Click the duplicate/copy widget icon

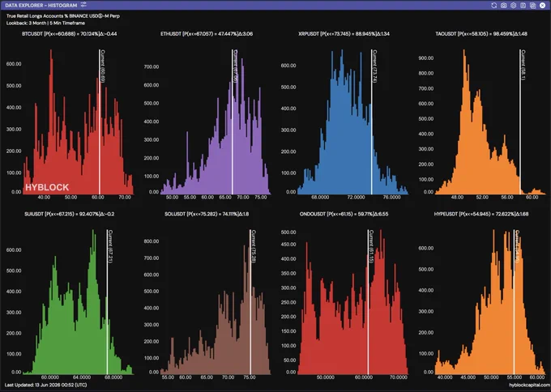pos(532,6)
